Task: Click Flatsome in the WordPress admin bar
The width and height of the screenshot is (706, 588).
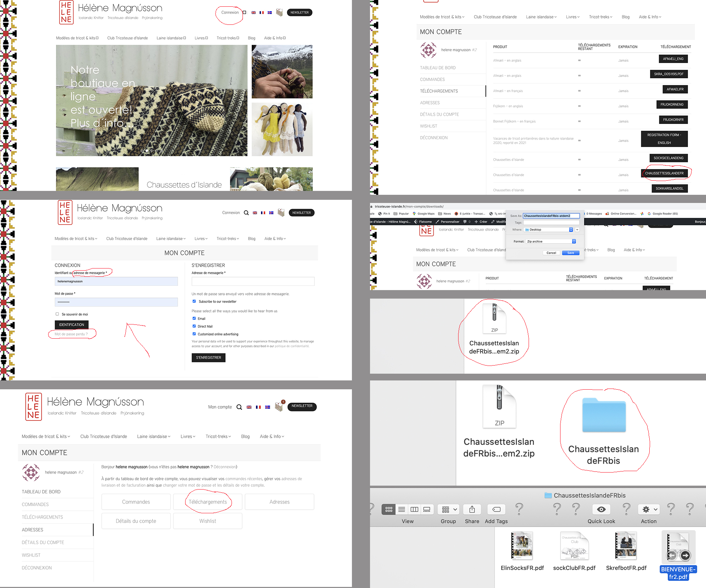Action: [x=423, y=222]
